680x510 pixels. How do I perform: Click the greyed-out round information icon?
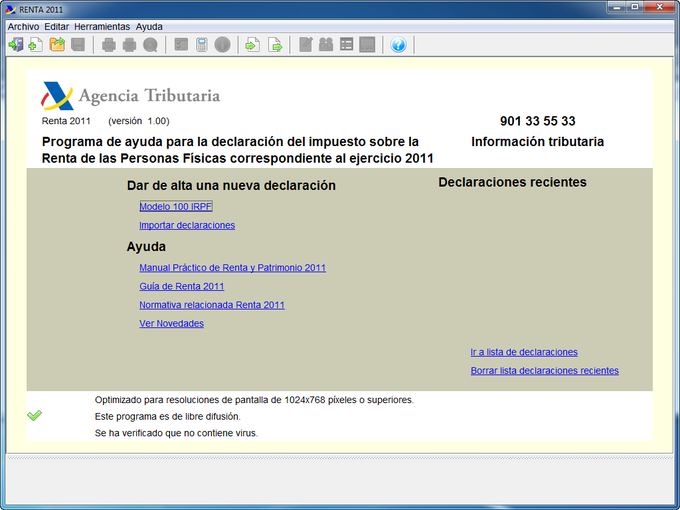(x=222, y=45)
